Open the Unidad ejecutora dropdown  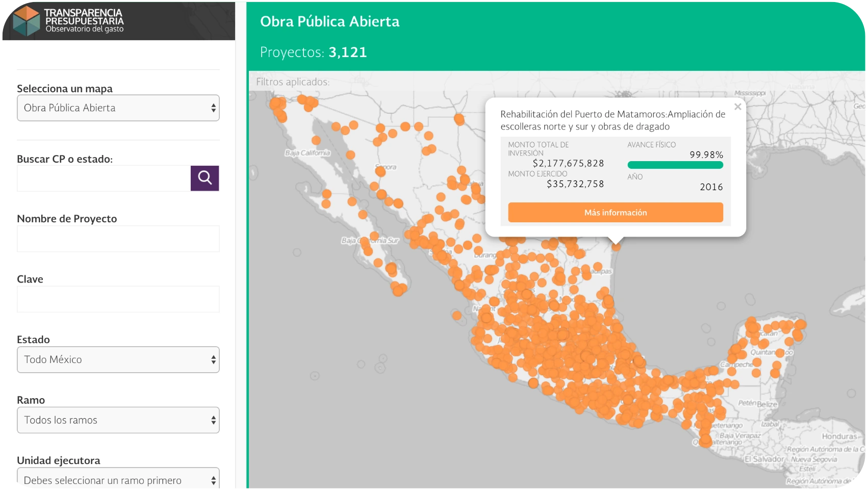(118, 479)
